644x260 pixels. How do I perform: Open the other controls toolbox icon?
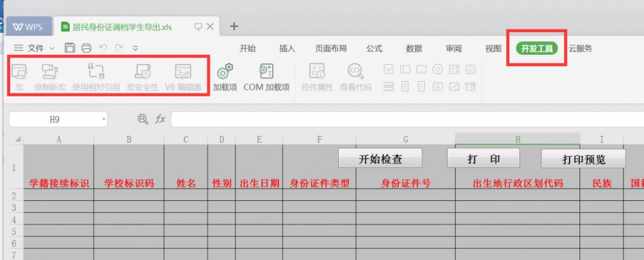[470, 86]
